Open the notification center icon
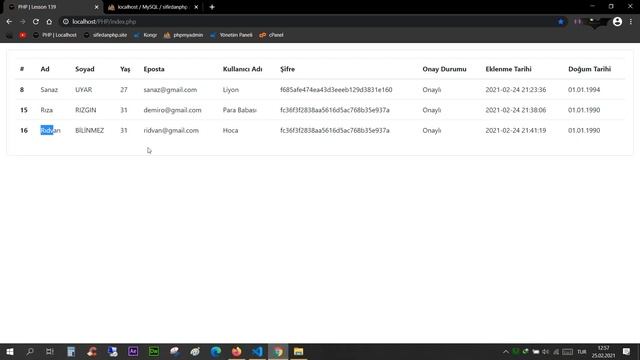The width and height of the screenshot is (640, 360). (x=627, y=352)
